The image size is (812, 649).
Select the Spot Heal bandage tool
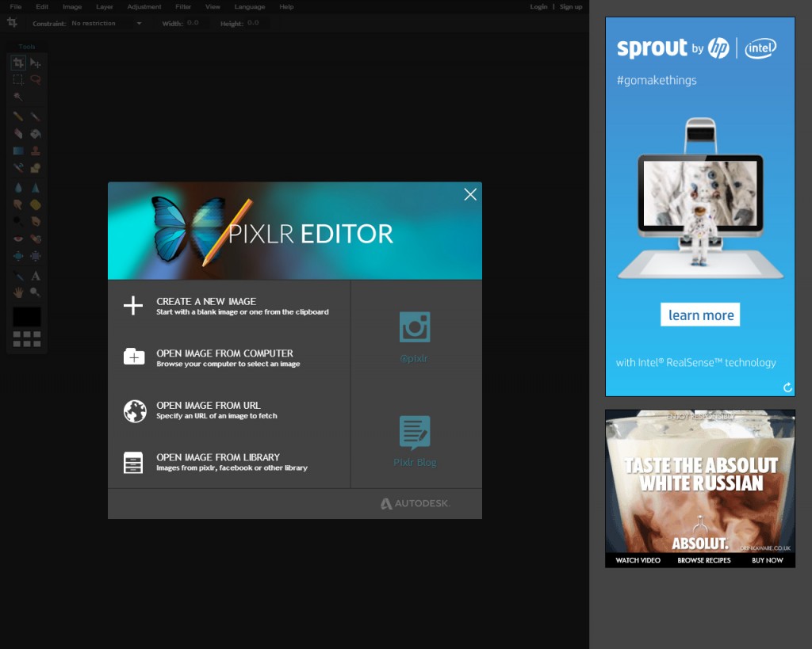(x=35, y=239)
